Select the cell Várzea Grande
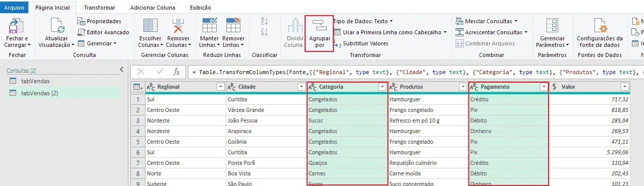 266,110
